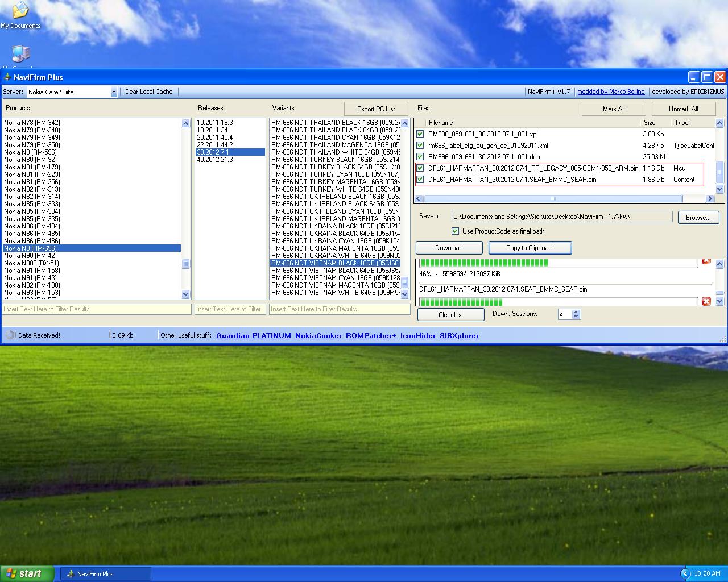Click the Download button

tap(449, 248)
